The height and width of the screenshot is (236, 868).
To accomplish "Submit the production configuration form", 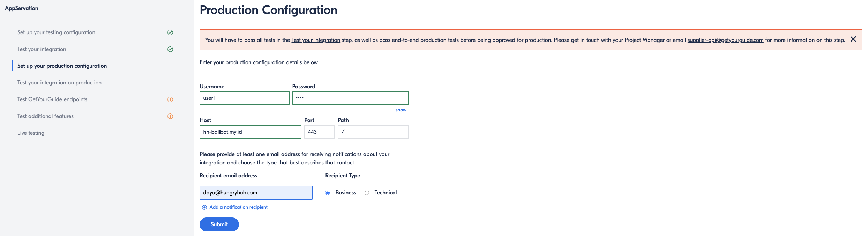I will [x=219, y=224].
